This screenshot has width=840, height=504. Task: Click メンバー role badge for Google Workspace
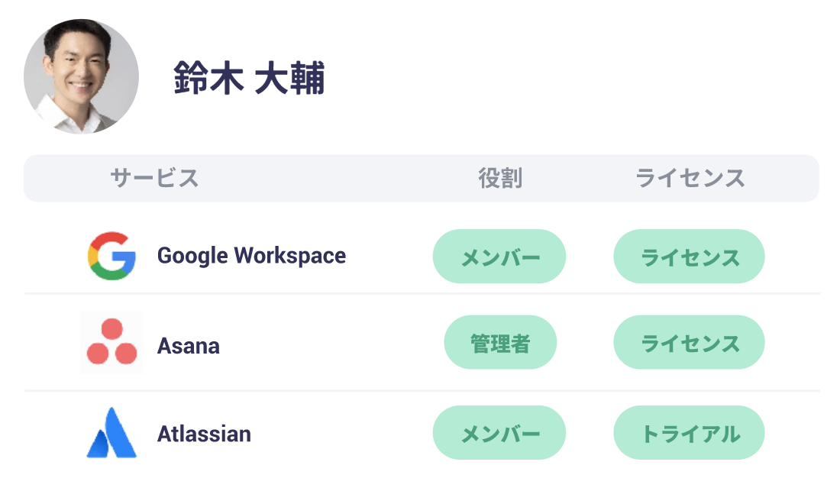(499, 256)
